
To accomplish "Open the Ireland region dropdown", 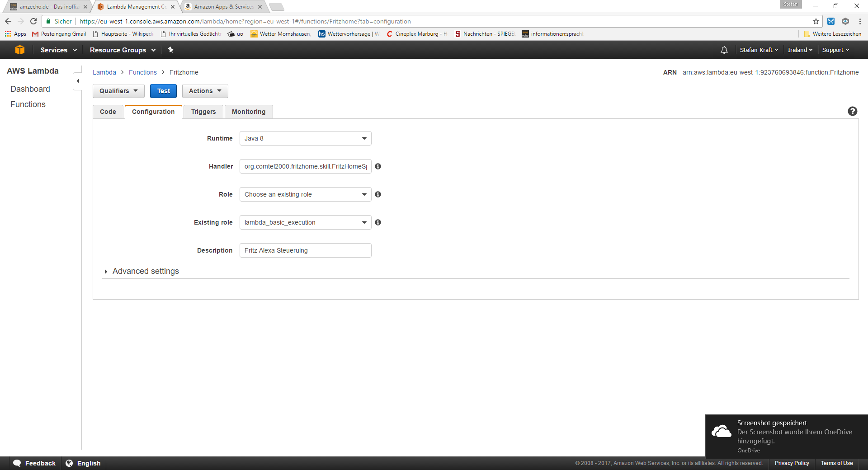I will click(800, 50).
